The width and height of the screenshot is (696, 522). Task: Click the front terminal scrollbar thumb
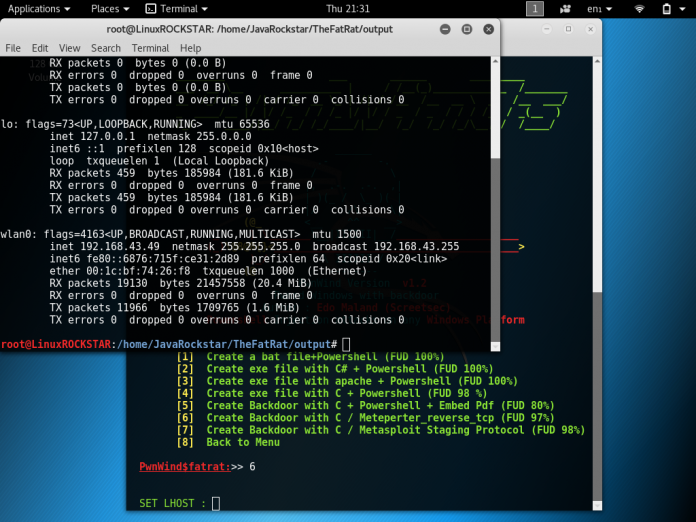tap(495, 249)
